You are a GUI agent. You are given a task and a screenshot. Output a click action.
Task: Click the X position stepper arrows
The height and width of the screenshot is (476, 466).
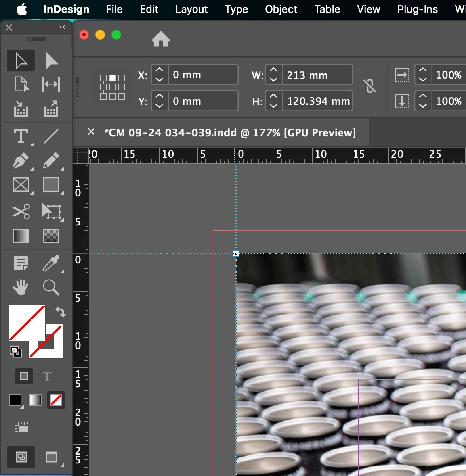160,75
